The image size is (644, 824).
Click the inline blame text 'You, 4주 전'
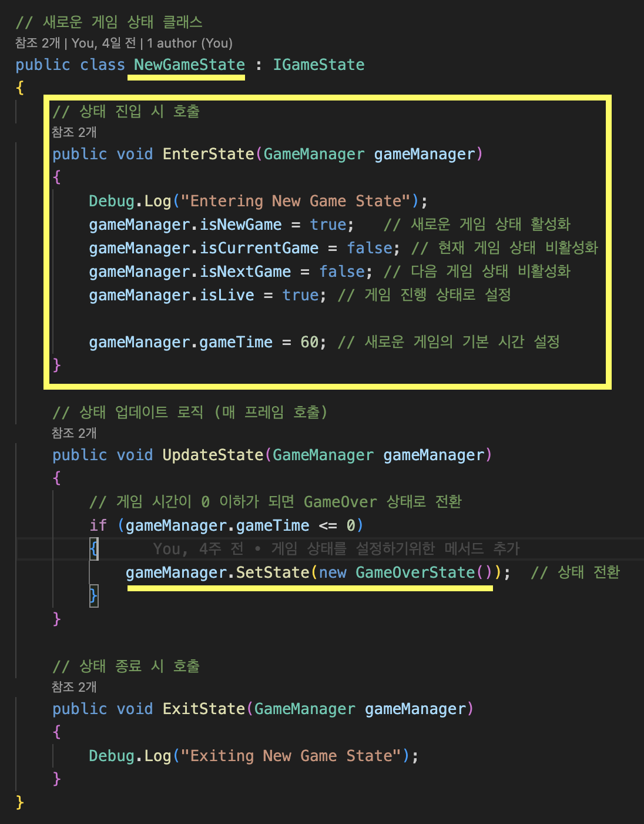(198, 549)
